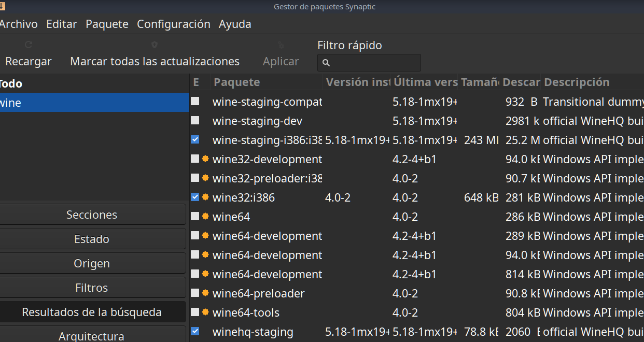Focus the Filtro rápido search field
This screenshot has width=644, height=342.
pos(374,63)
